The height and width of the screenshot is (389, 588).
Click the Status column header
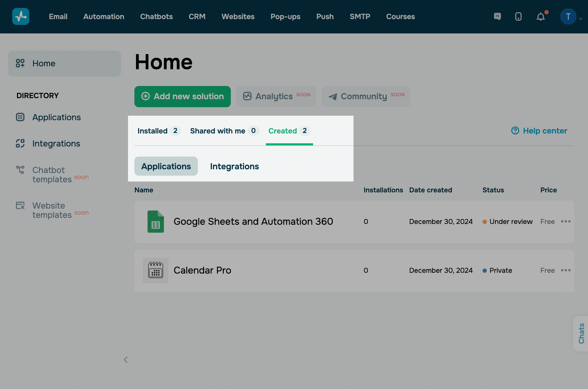tap(493, 190)
